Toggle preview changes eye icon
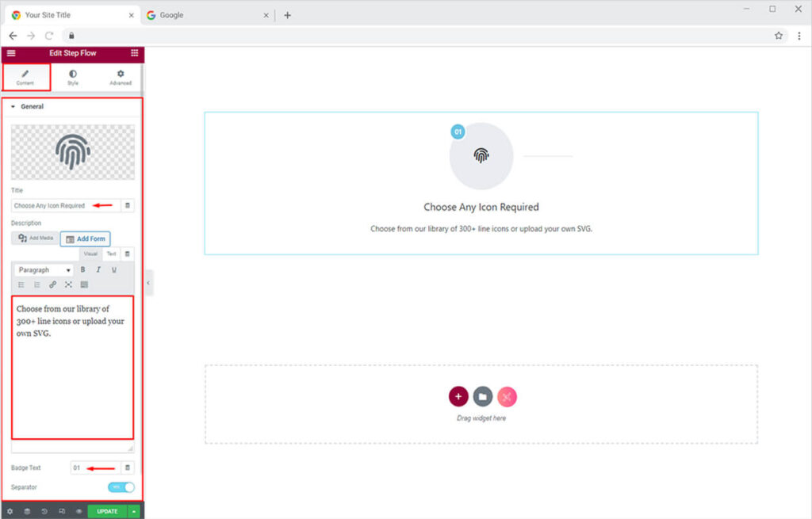The width and height of the screenshot is (812, 519). (x=79, y=512)
